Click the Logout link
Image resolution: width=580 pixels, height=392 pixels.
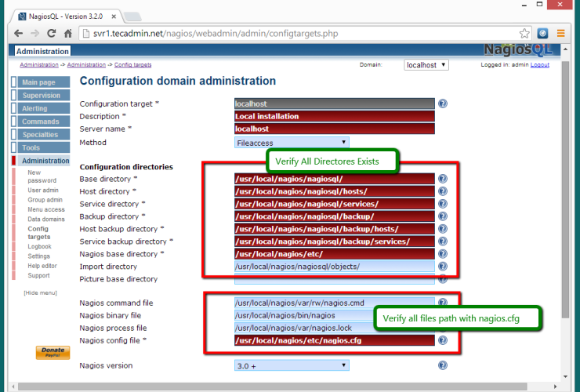tap(539, 65)
